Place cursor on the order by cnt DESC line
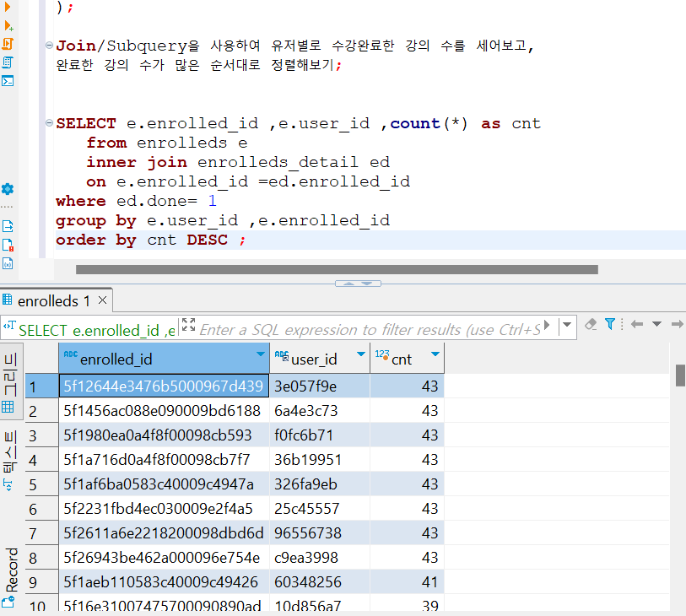Image resolution: width=686 pixels, height=616 pixels. click(151, 240)
